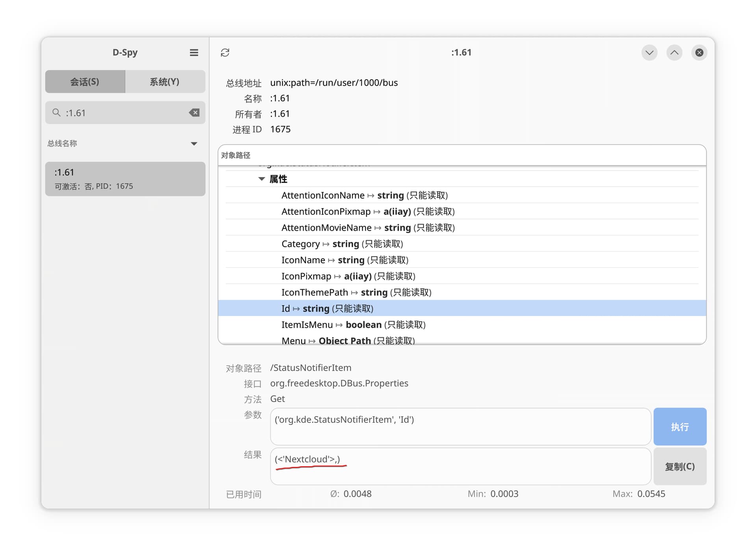Click the /StatusNotifierItem object path value
Viewport: 756px width, 554px height.
click(x=311, y=368)
